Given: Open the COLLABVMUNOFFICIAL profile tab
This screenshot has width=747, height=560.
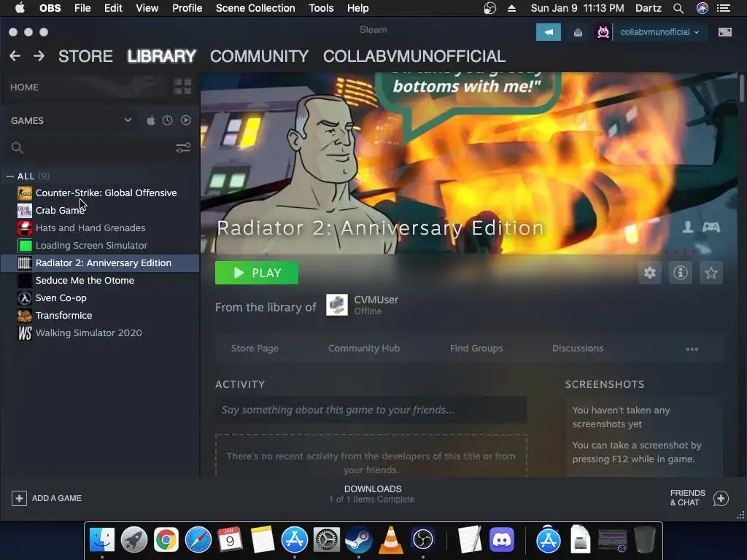Looking at the screenshot, I should click(414, 56).
